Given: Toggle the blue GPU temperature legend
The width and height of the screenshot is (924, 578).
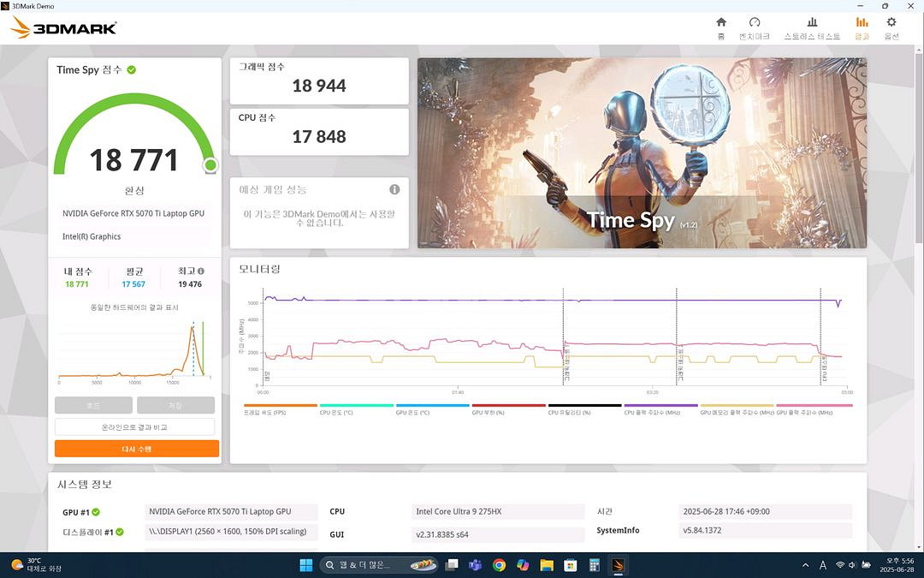Looking at the screenshot, I should (433, 408).
